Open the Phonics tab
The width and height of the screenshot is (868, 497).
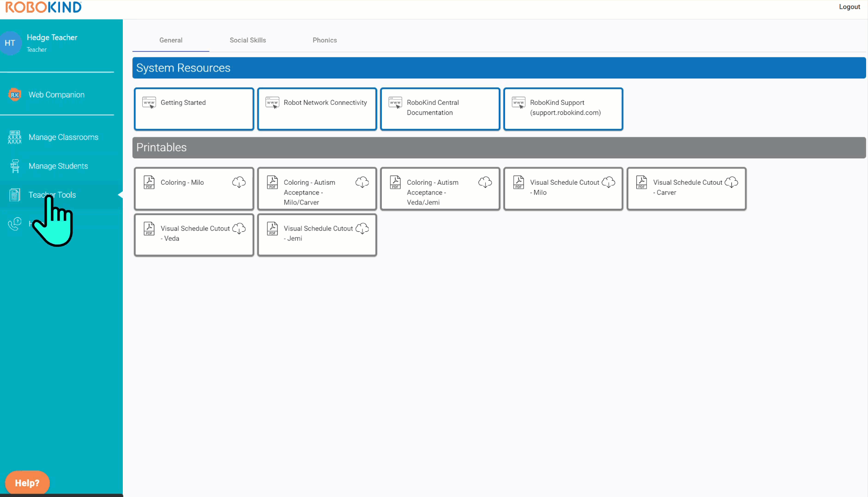coord(325,40)
